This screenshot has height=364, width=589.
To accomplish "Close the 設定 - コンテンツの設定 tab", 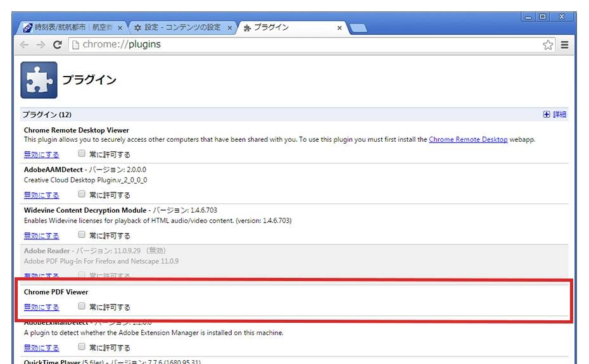I will (x=229, y=28).
